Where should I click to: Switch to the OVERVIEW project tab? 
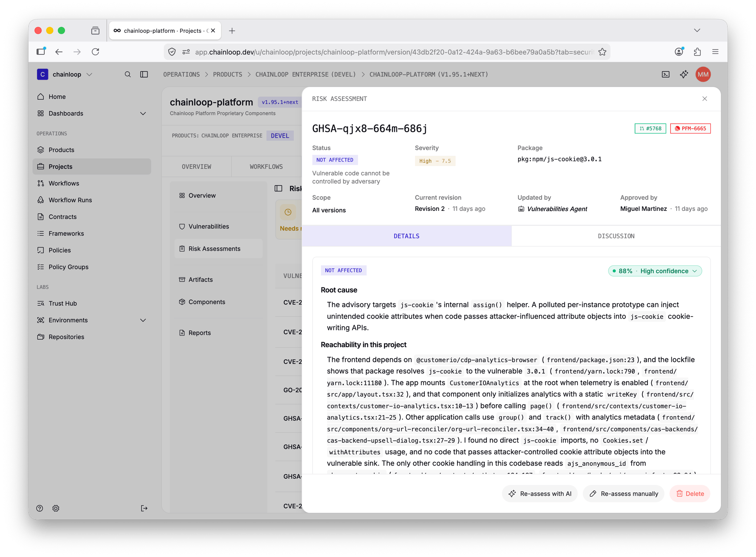tap(197, 167)
